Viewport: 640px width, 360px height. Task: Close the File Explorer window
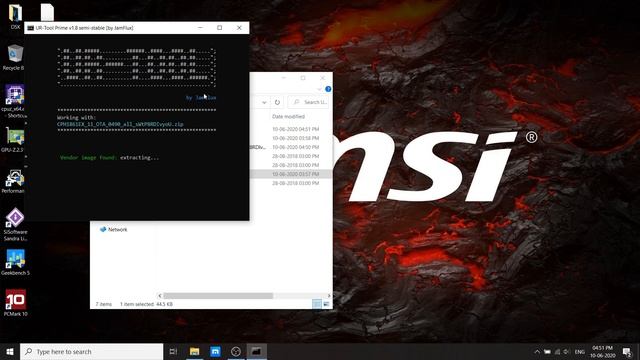click(x=322, y=78)
